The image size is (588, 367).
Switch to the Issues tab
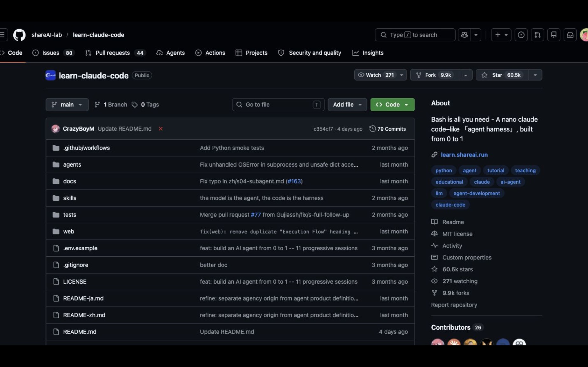pyautogui.click(x=53, y=53)
